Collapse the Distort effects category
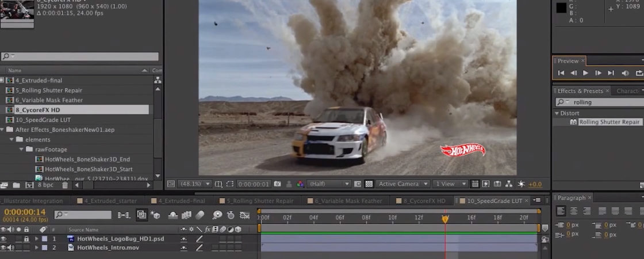This screenshot has height=259, width=644. 557,113
